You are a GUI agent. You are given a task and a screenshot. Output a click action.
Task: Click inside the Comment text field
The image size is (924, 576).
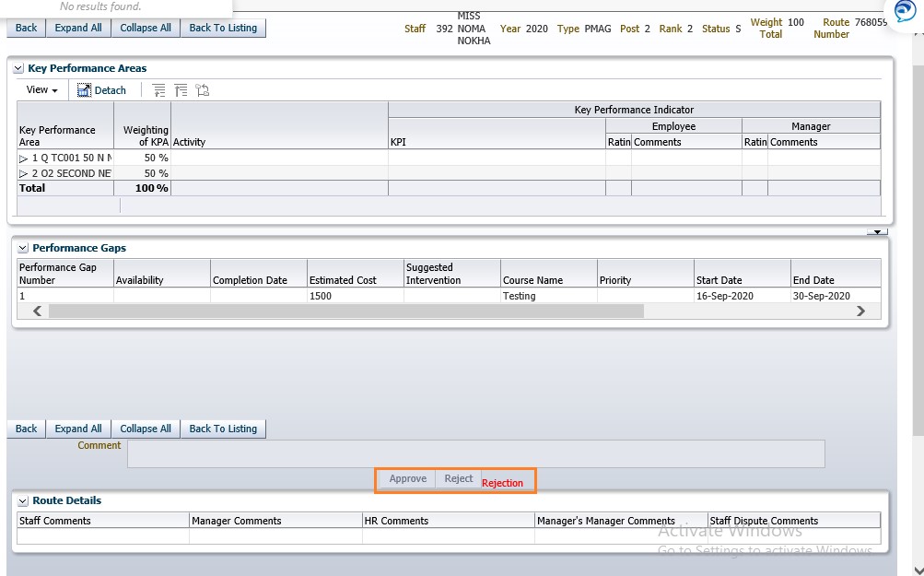475,453
